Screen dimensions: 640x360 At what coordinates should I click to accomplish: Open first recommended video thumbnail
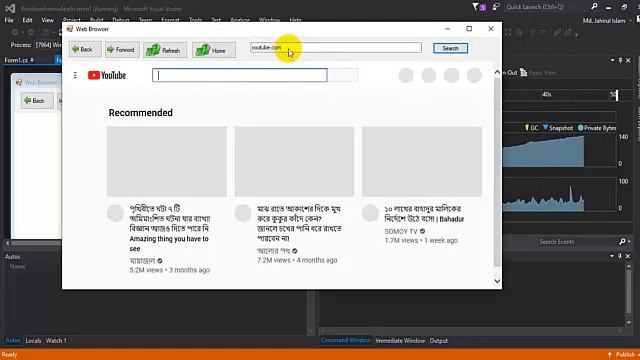(167, 162)
